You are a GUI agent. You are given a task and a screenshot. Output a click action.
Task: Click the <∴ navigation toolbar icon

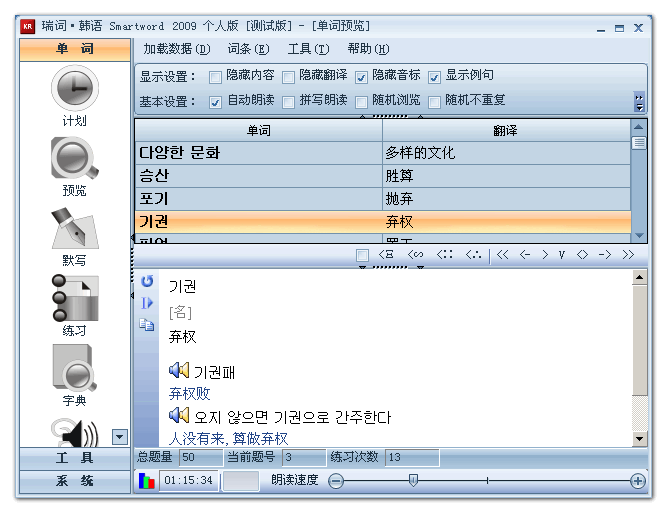[473, 254]
